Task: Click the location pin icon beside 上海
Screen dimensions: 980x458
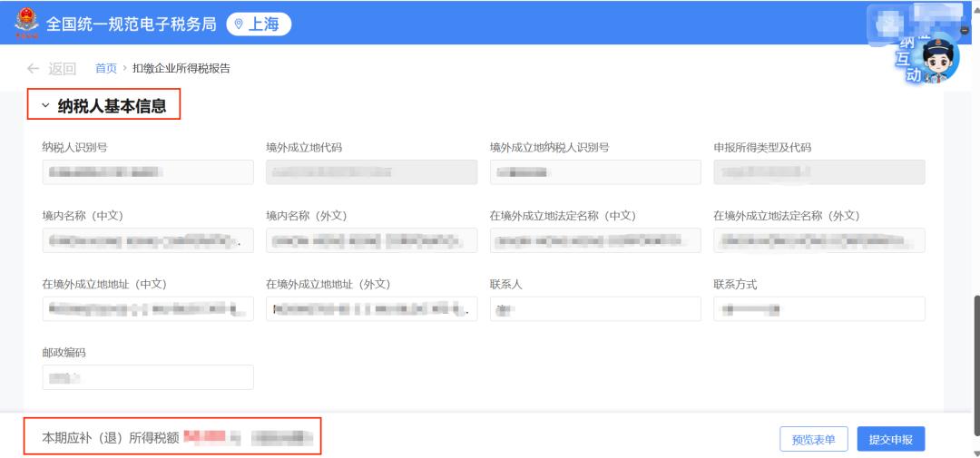Action: [x=239, y=24]
